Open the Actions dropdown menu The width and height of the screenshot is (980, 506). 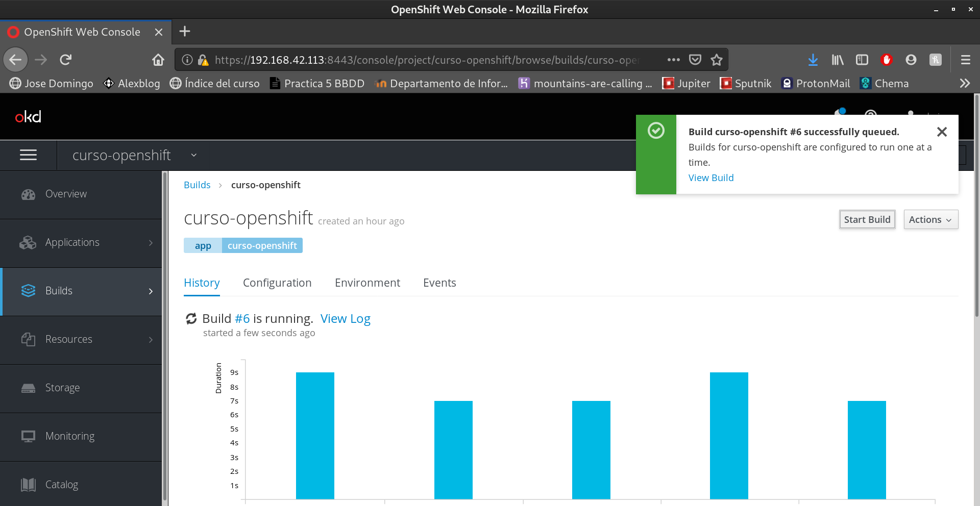coord(930,219)
